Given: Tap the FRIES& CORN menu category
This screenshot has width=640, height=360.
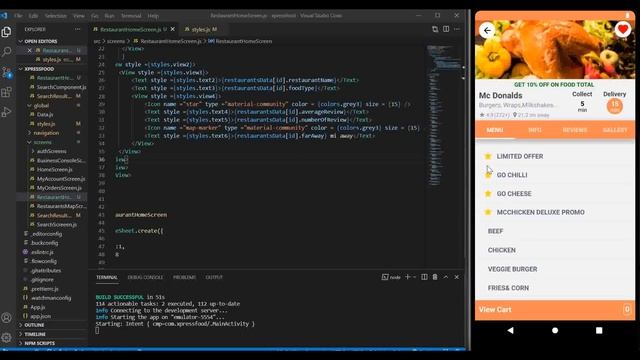Looking at the screenshot, I should coord(508,288).
